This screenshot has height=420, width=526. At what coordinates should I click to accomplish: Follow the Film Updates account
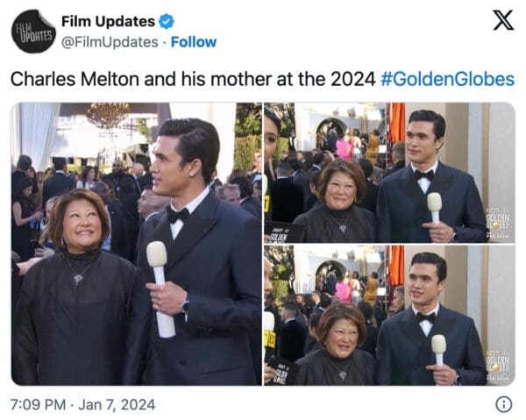[x=193, y=41]
